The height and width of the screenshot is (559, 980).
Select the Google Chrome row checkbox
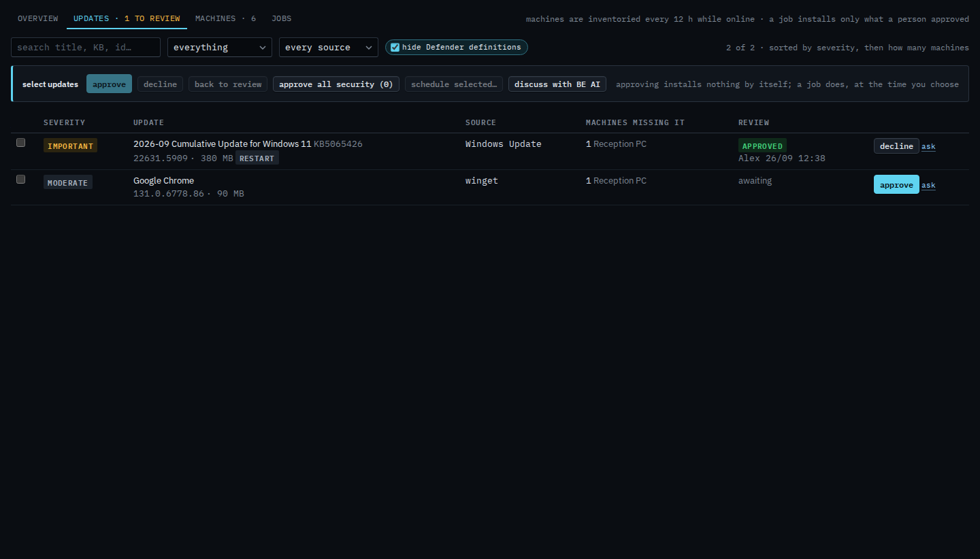coord(20,179)
